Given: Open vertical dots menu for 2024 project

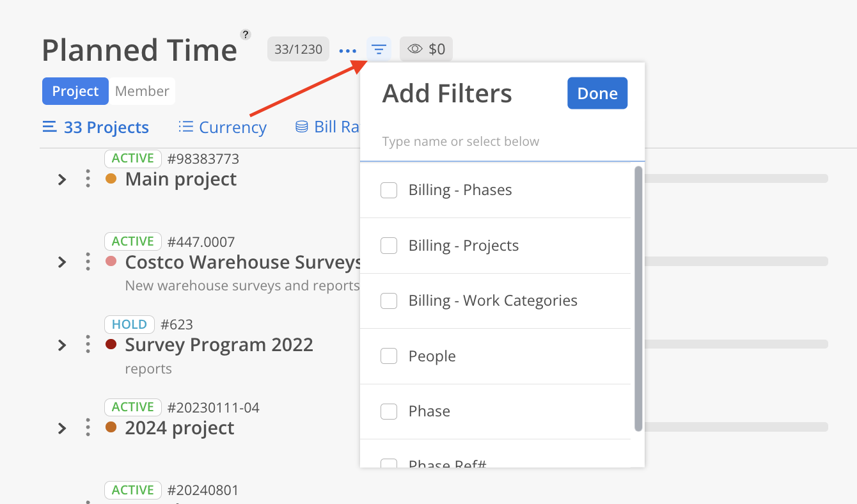Looking at the screenshot, I should click(x=88, y=427).
